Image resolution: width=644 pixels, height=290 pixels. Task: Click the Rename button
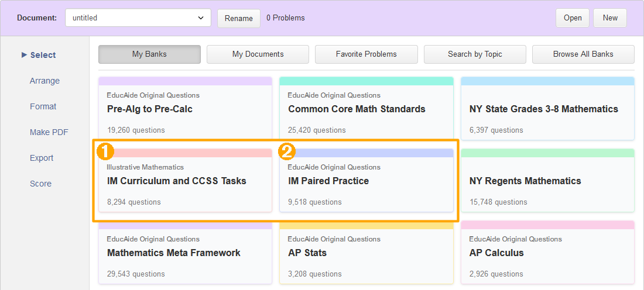[239, 18]
